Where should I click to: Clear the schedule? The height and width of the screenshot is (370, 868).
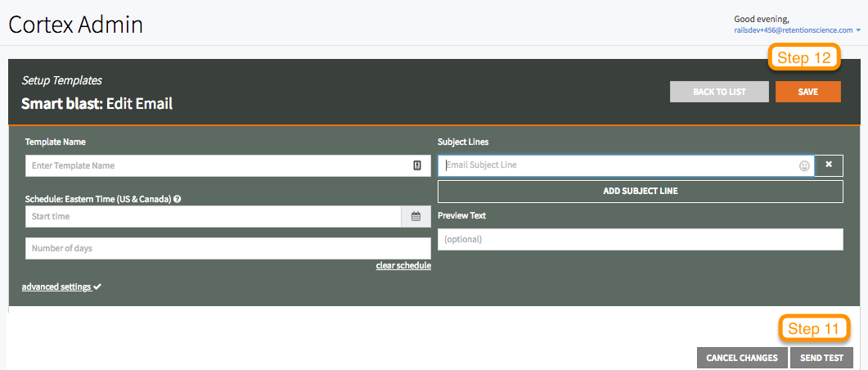tap(403, 265)
